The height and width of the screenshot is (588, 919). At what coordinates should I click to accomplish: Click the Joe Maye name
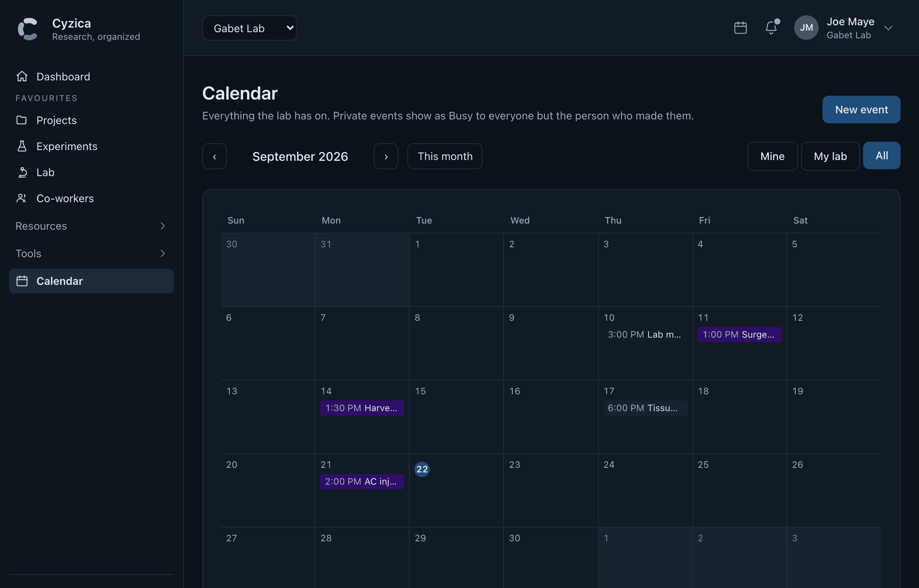850,21
